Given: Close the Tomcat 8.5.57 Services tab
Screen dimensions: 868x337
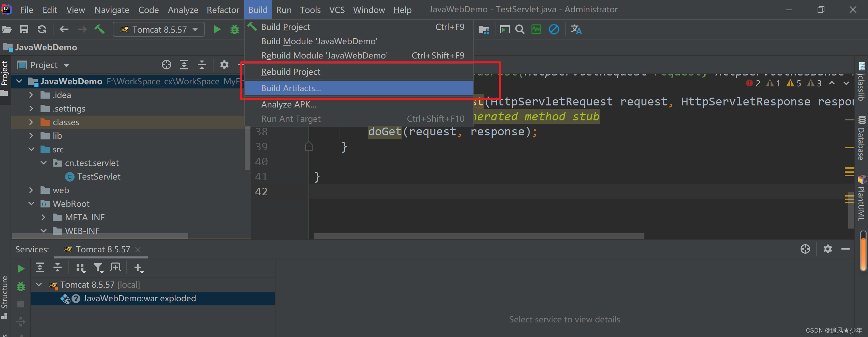Looking at the screenshot, I should coord(138,249).
